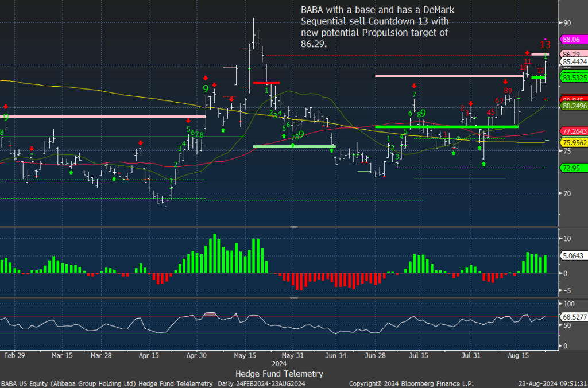Select the Apr 15 date axis label
The image size is (588, 388).
point(149,355)
